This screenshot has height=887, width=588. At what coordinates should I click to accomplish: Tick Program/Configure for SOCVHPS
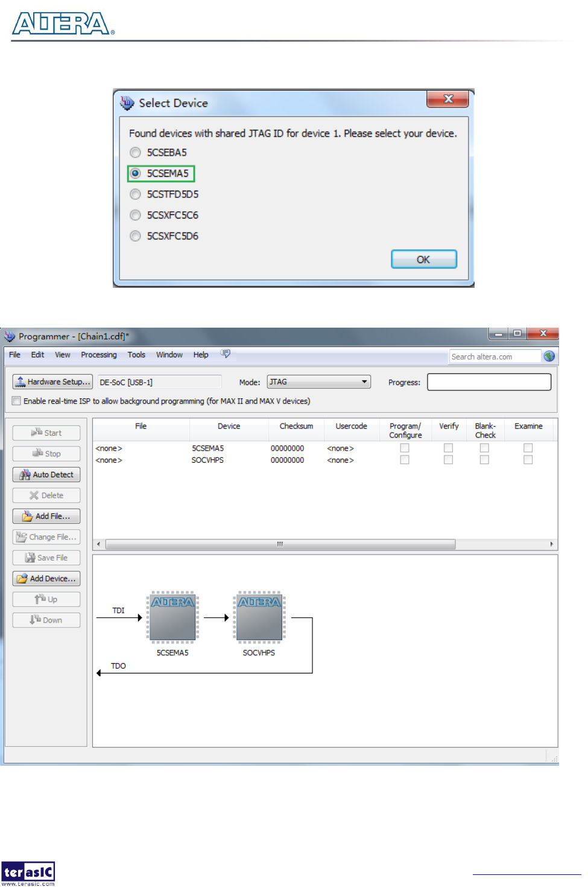[x=405, y=460]
